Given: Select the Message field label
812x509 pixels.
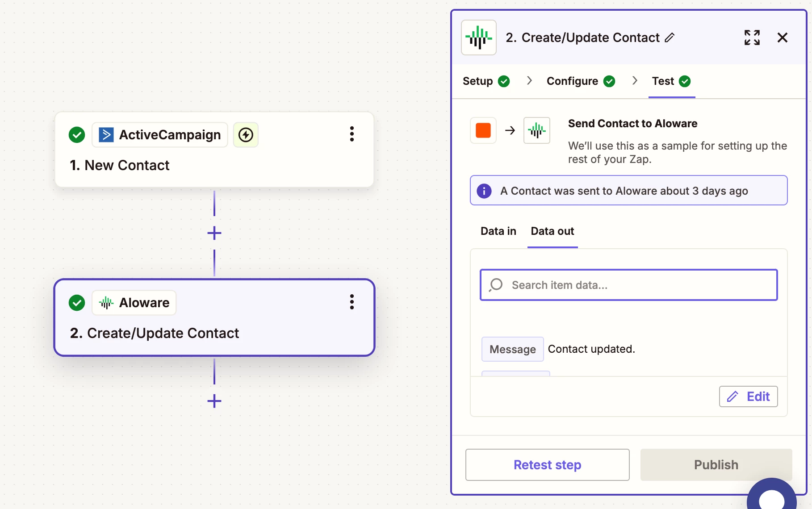Looking at the screenshot, I should (x=513, y=349).
